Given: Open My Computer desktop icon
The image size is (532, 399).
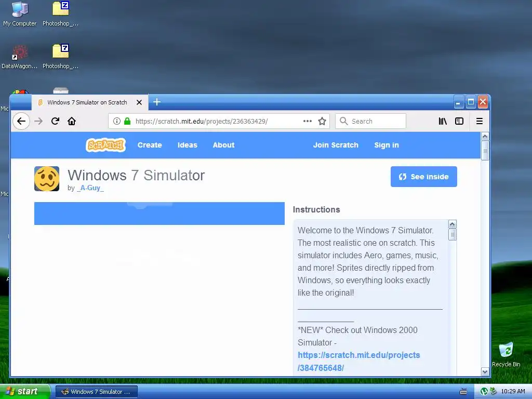Looking at the screenshot, I should pyautogui.click(x=20, y=14).
